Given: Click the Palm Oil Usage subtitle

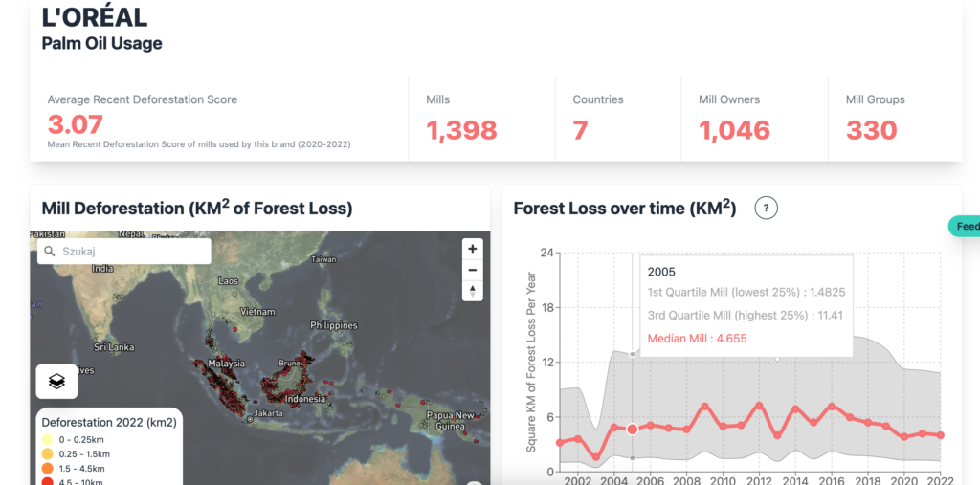Looking at the screenshot, I should pos(101,44).
